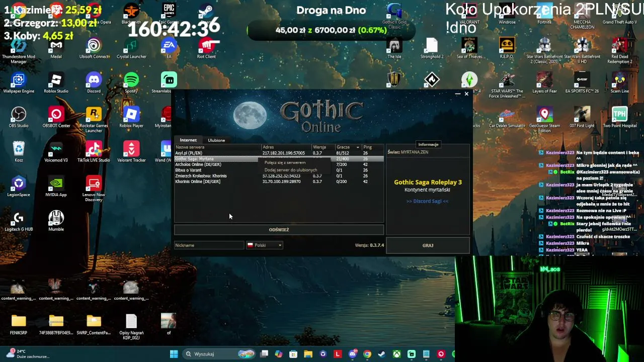The image size is (644, 362).
Task: Open Steam from the taskbar
Action: click(x=382, y=354)
